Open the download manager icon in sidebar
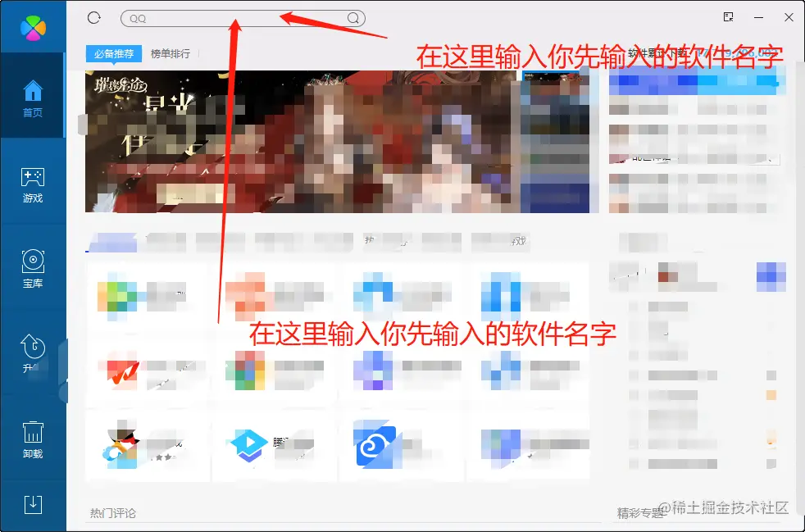The width and height of the screenshot is (805, 532). pyautogui.click(x=33, y=505)
